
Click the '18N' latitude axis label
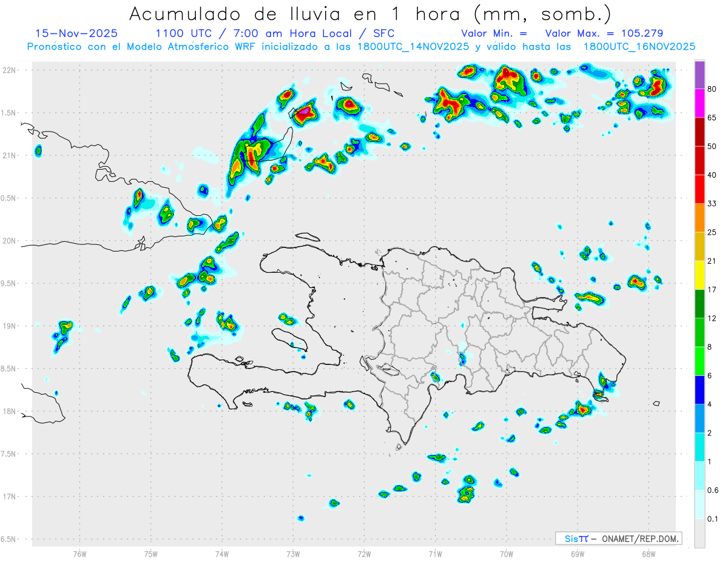coord(9,411)
